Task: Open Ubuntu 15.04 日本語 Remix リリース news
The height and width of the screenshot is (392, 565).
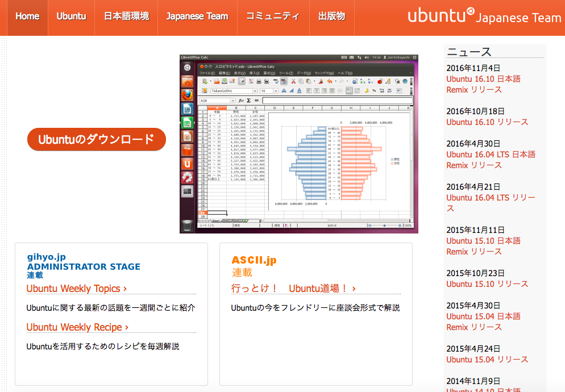Action: [x=483, y=322]
